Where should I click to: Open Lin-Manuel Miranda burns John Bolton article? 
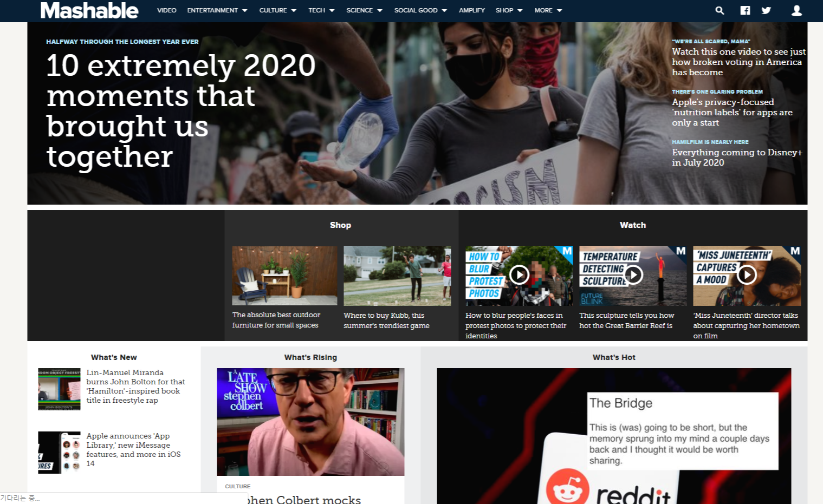coord(135,387)
